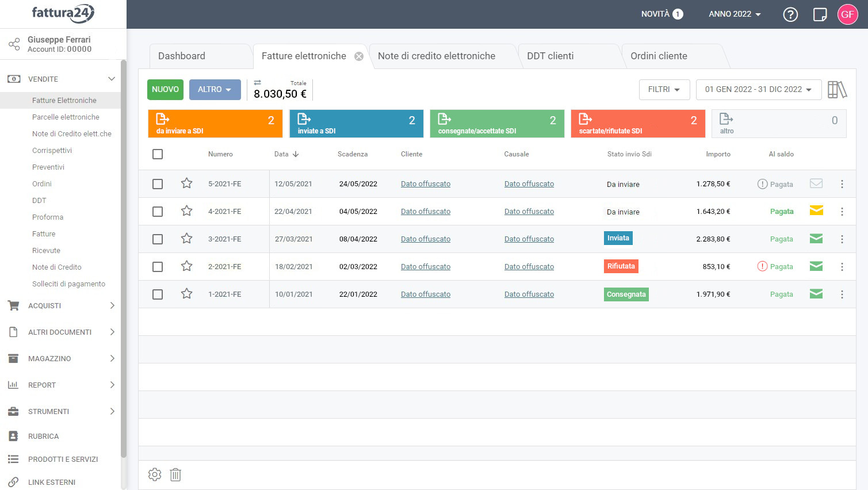Image resolution: width=868 pixels, height=490 pixels.
Task: Star invoice 2-2021-FE as favorite
Action: 186,266
